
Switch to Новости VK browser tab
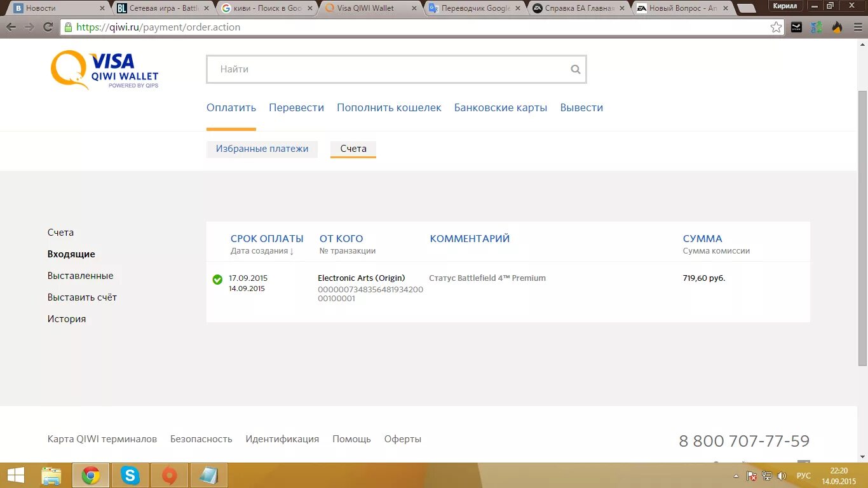point(57,8)
